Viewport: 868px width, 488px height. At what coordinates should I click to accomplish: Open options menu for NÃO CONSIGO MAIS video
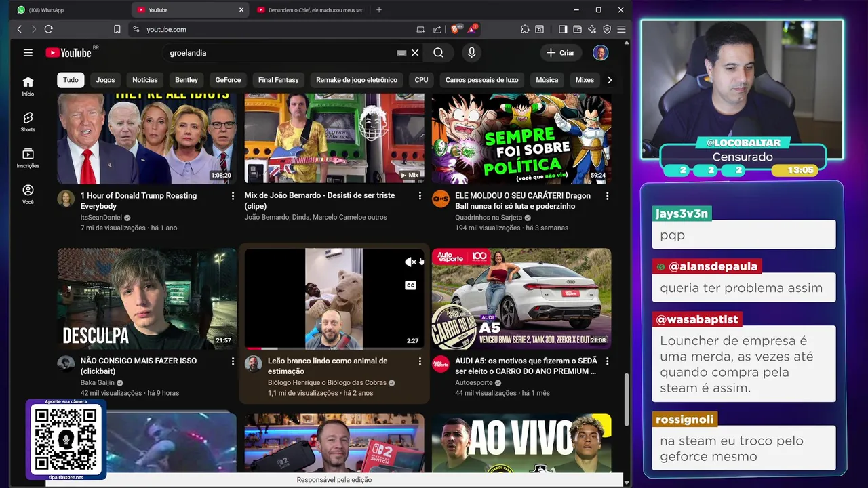point(233,361)
